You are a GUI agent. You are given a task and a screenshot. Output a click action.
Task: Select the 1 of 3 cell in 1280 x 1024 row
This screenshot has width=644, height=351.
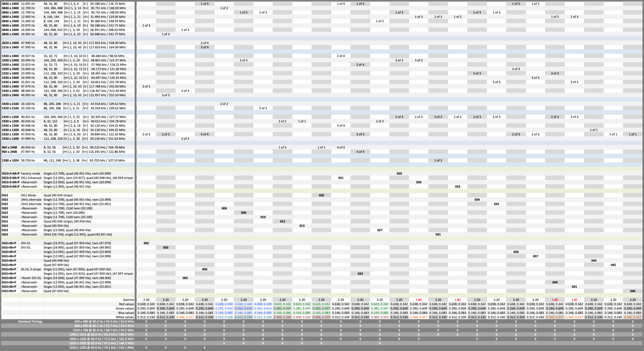[438, 160]
